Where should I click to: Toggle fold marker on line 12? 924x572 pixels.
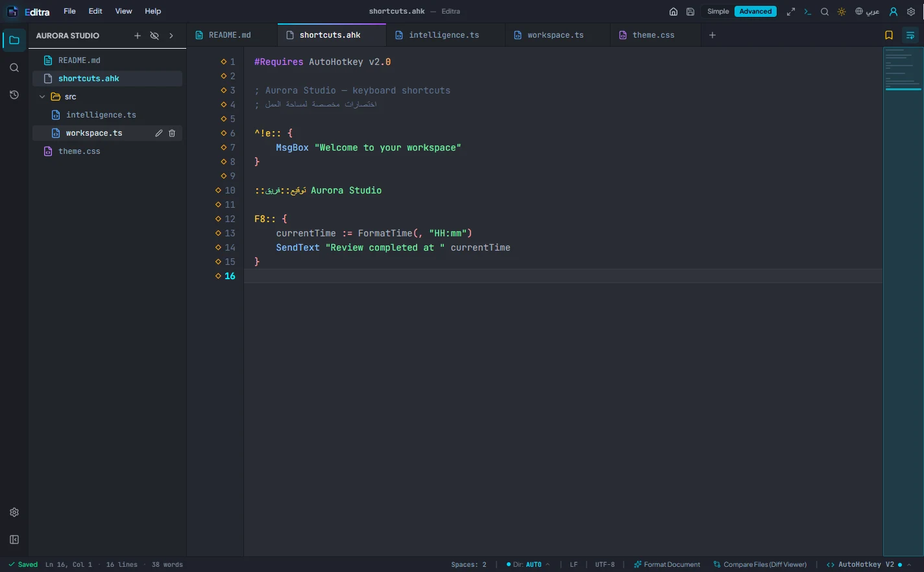(219, 219)
